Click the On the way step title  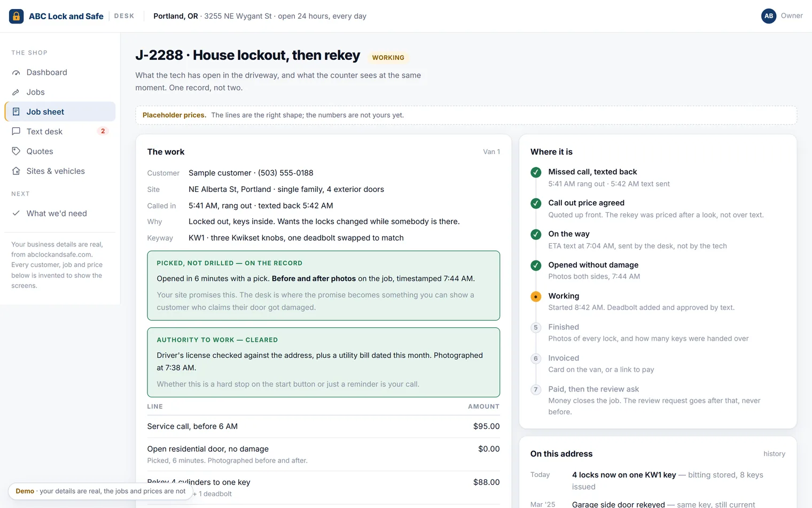[569, 234]
